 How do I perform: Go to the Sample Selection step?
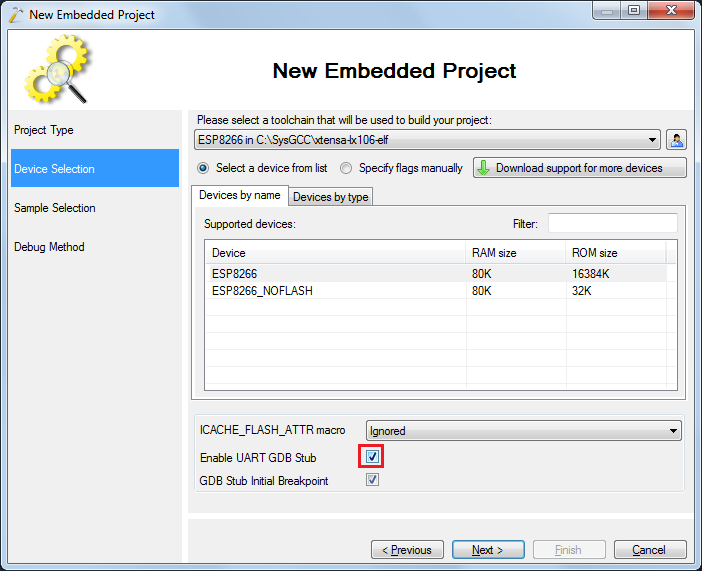[x=94, y=208]
